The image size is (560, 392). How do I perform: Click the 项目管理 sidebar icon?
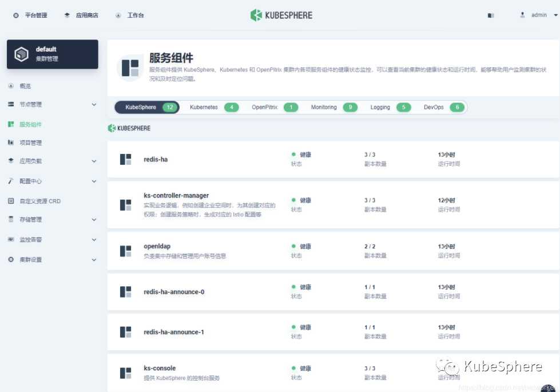tap(11, 142)
